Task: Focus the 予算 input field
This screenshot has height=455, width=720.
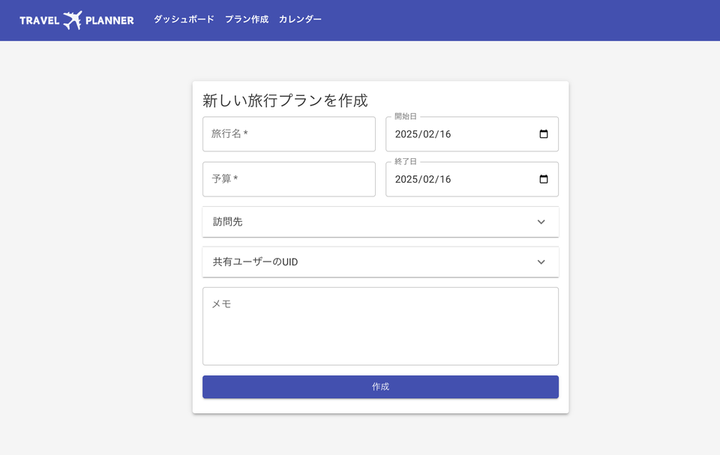Action: pyautogui.click(x=289, y=179)
